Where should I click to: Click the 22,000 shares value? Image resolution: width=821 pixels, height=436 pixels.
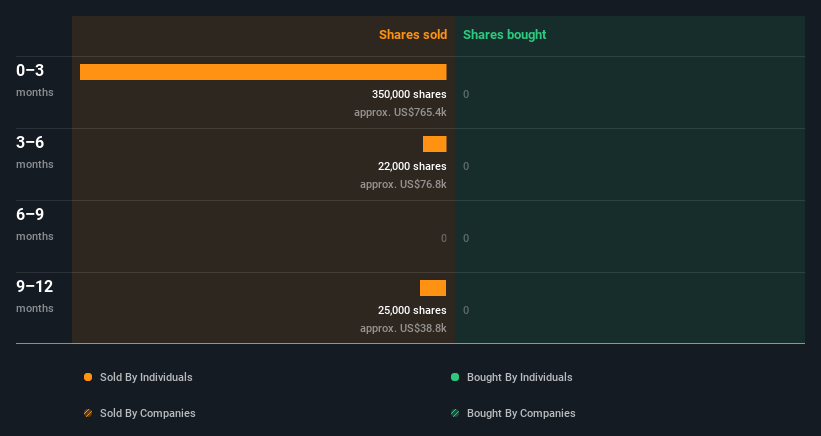point(412,166)
